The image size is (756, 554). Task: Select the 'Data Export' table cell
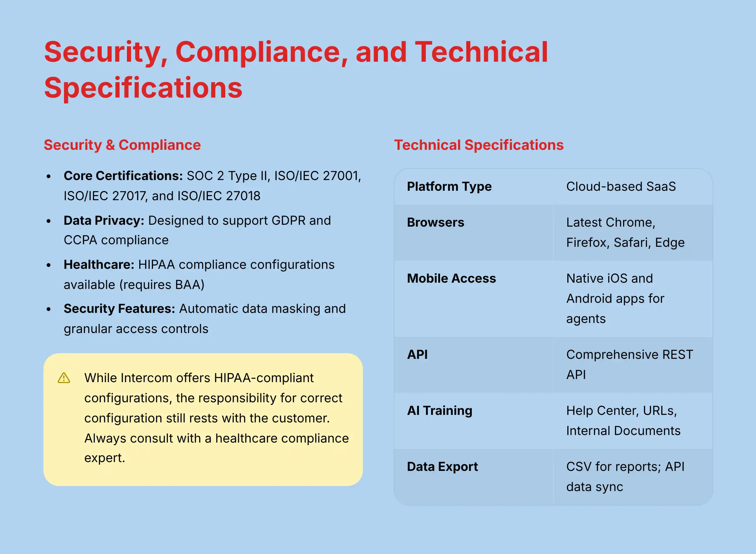pos(473,477)
